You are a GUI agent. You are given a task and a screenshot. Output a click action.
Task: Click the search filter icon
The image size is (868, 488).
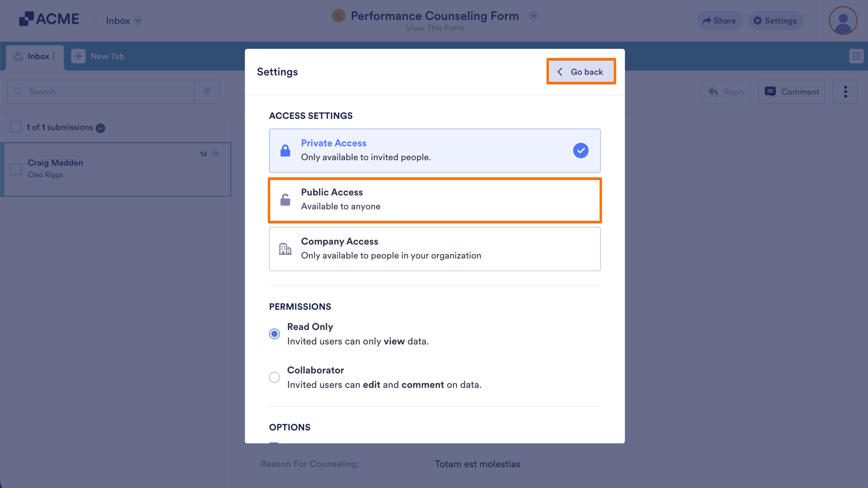[x=207, y=92]
